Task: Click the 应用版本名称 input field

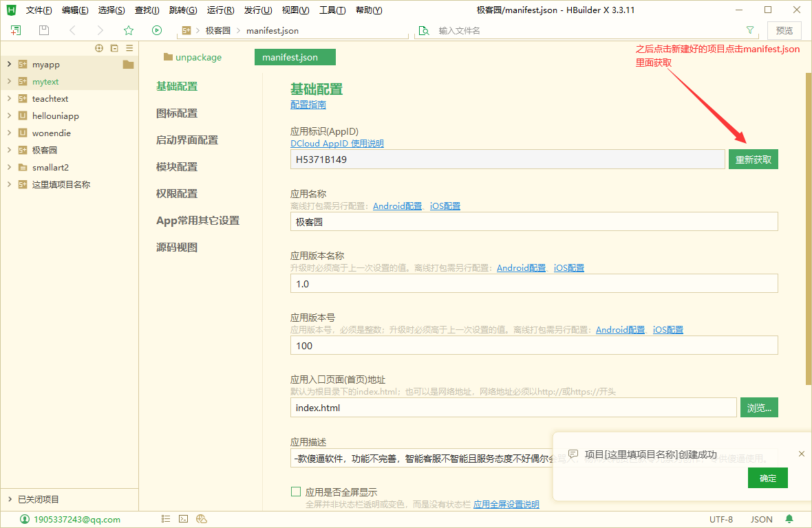Action: pos(534,283)
